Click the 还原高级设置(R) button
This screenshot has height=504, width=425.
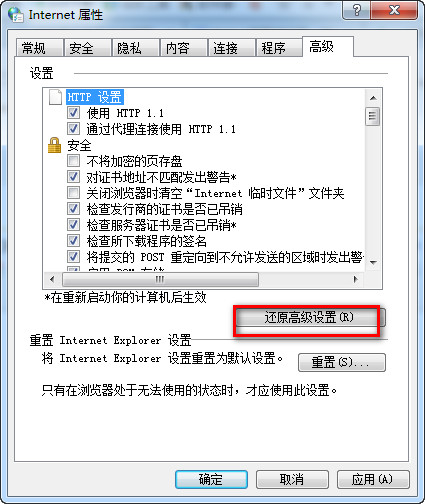pos(309,317)
